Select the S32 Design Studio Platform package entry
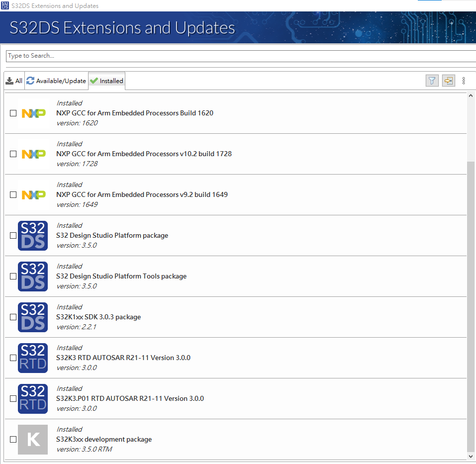The image size is (476, 464). point(112,235)
